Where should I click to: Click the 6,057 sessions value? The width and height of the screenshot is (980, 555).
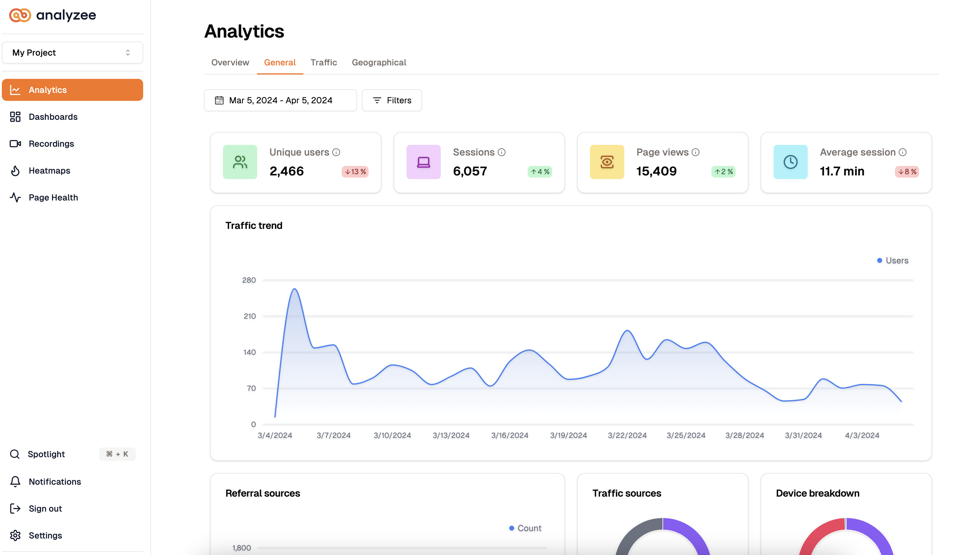point(470,171)
